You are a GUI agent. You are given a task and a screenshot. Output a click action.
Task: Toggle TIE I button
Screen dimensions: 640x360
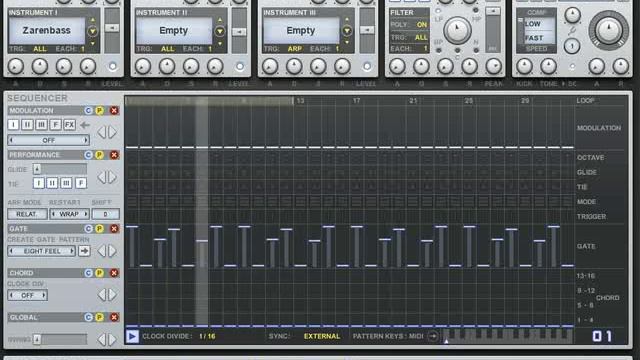[38, 183]
